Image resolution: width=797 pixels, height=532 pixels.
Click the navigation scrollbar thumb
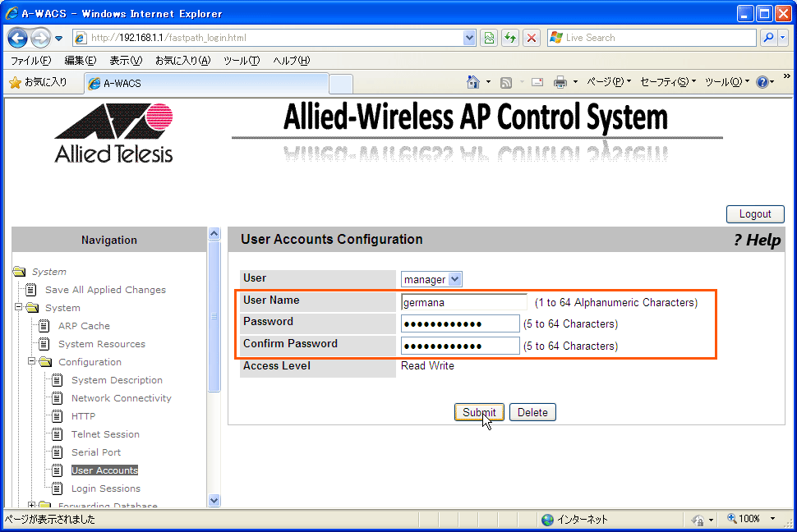(214, 316)
